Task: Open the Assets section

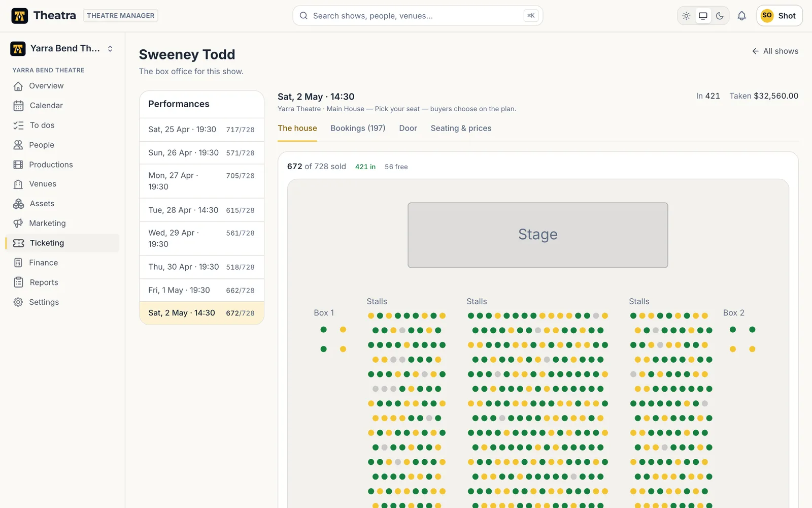Action: pyautogui.click(x=62, y=204)
